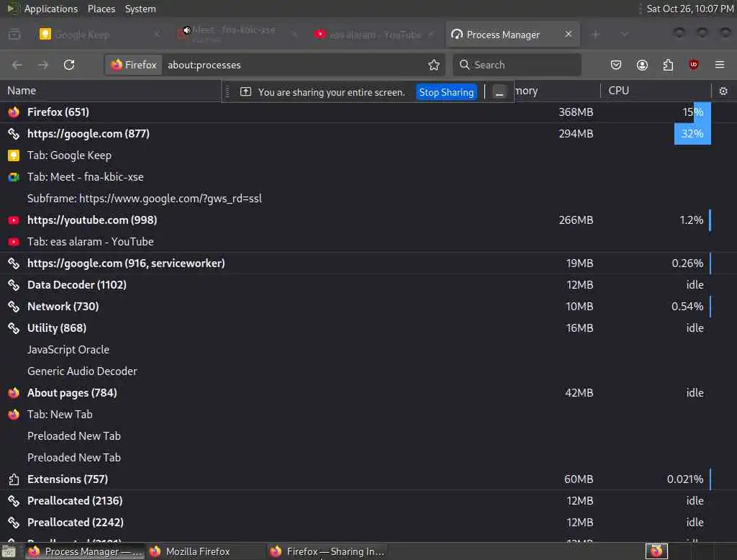Open Process Manager taskbar window button
The height and width of the screenshot is (560, 737).
[x=85, y=551]
